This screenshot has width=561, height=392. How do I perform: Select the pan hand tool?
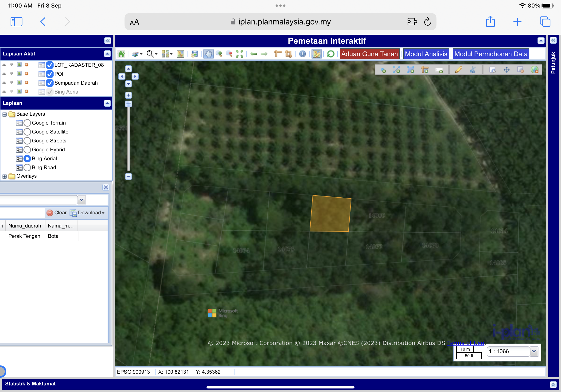coord(208,54)
